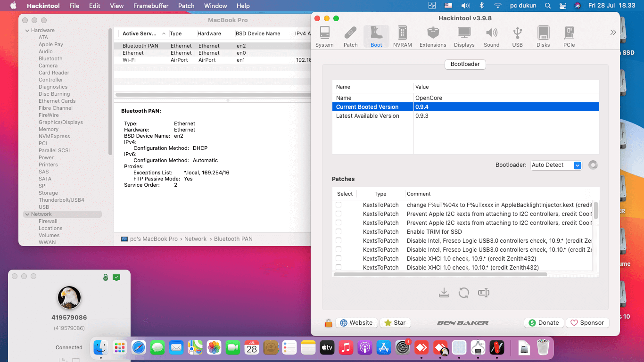Collapse the Hardware section in System Information sidebar
The width and height of the screenshot is (644, 362).
pyautogui.click(x=27, y=30)
